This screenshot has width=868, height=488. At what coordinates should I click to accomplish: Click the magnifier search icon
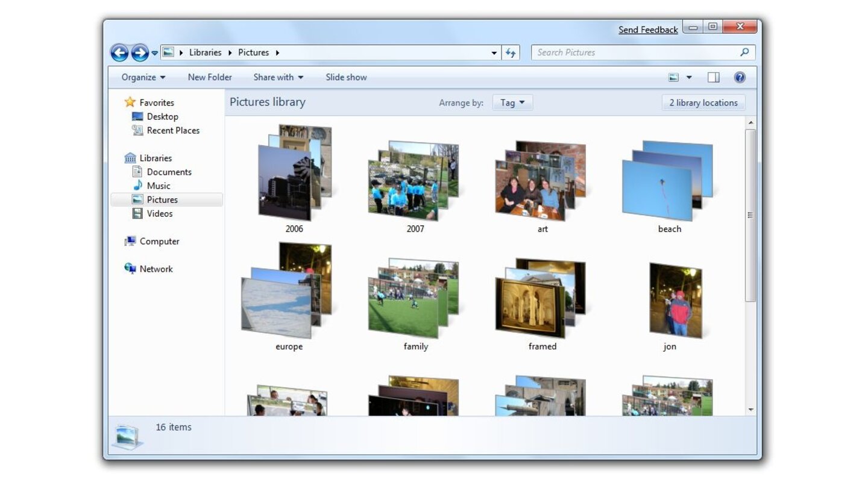pos(744,52)
